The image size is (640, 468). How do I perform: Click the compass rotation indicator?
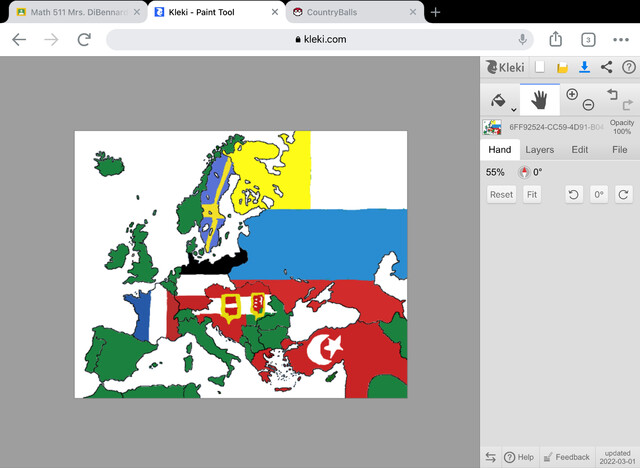524,172
